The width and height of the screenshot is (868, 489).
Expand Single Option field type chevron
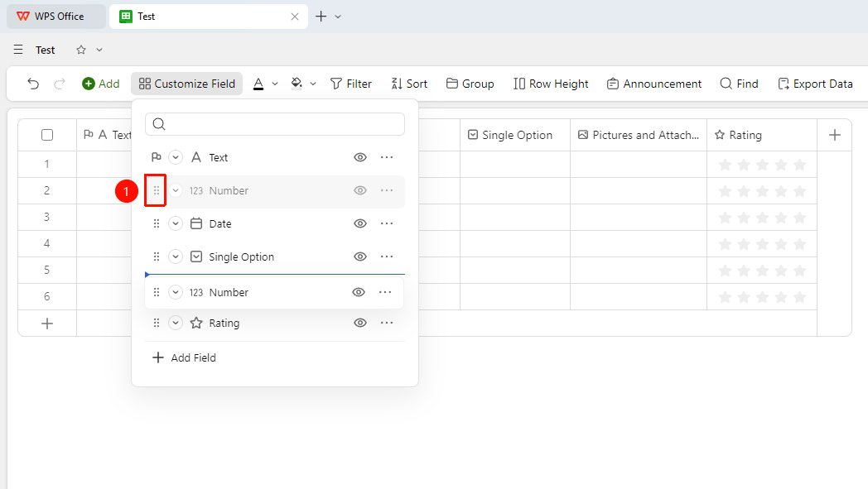click(176, 256)
